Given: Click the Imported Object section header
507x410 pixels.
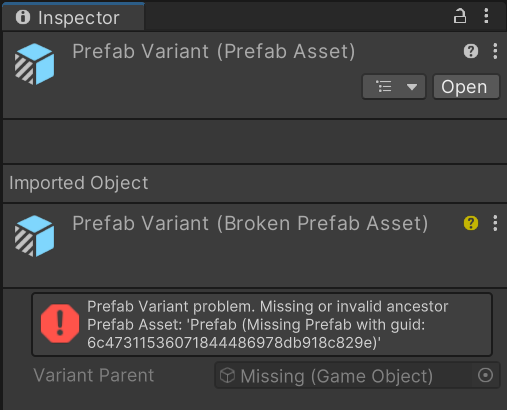Looking at the screenshot, I should click(79, 183).
